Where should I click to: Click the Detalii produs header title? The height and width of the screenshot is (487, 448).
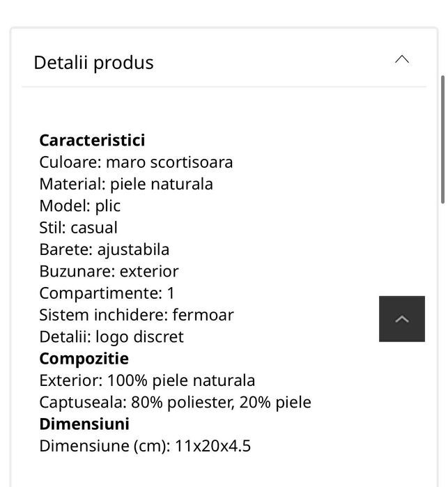[93, 63]
